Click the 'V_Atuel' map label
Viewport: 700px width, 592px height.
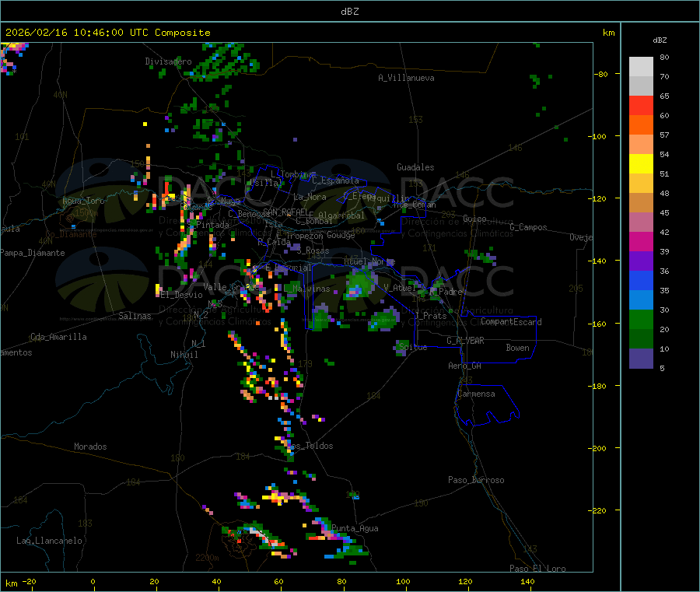400,288
